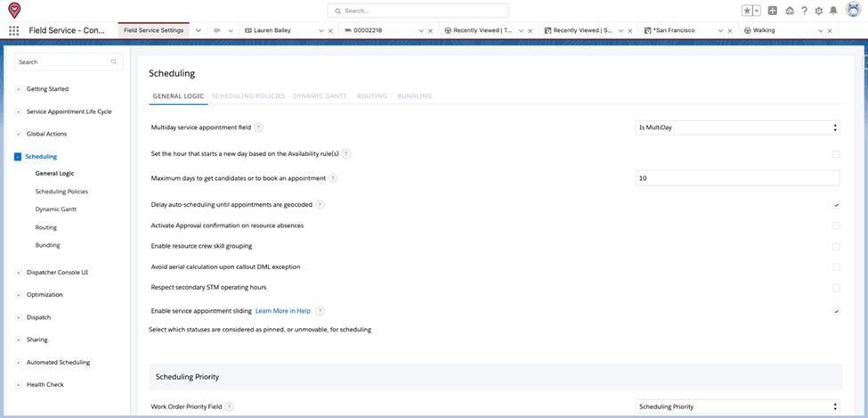Check Respect secondary STM operating hours

(x=837, y=288)
